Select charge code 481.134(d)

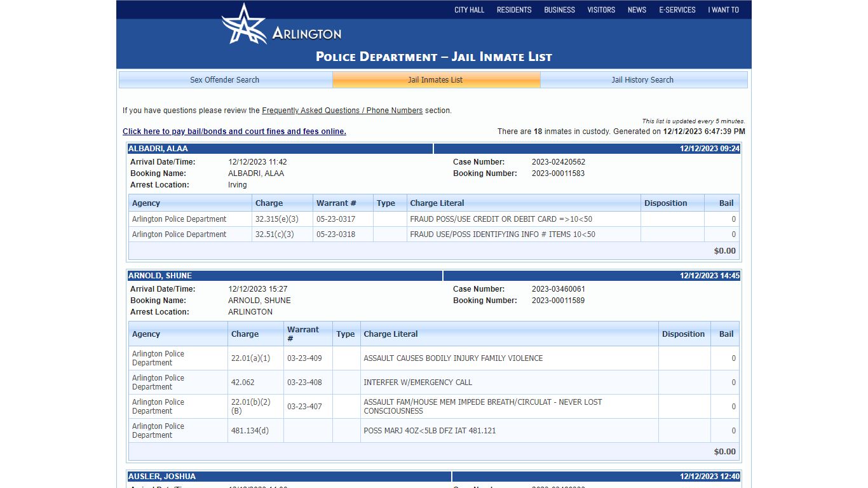[x=250, y=431]
